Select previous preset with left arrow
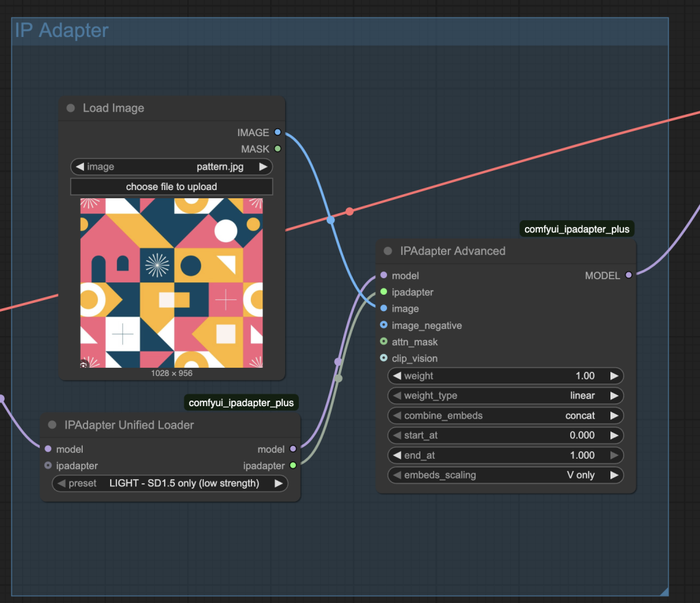The height and width of the screenshot is (603, 700). 62,483
